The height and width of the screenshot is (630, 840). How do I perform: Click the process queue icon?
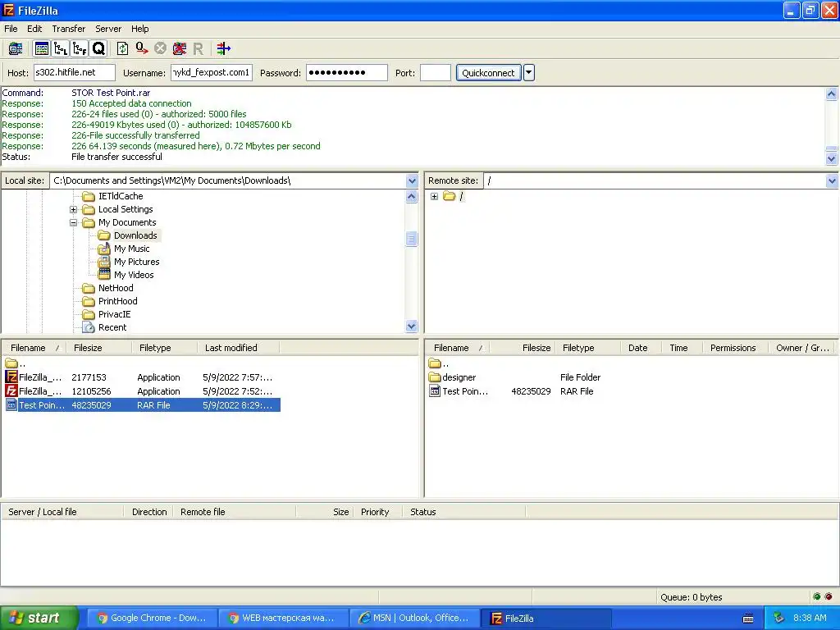(x=141, y=48)
